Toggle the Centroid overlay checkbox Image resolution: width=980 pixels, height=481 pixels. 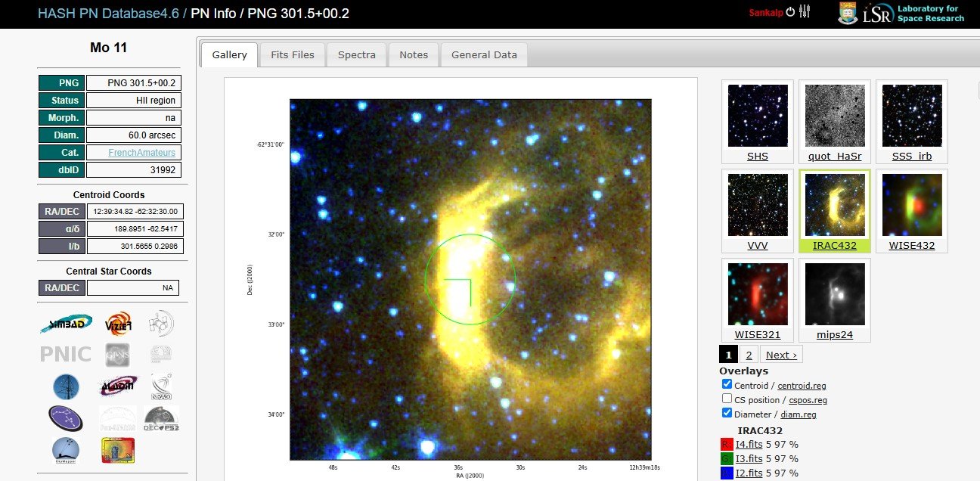pos(727,385)
